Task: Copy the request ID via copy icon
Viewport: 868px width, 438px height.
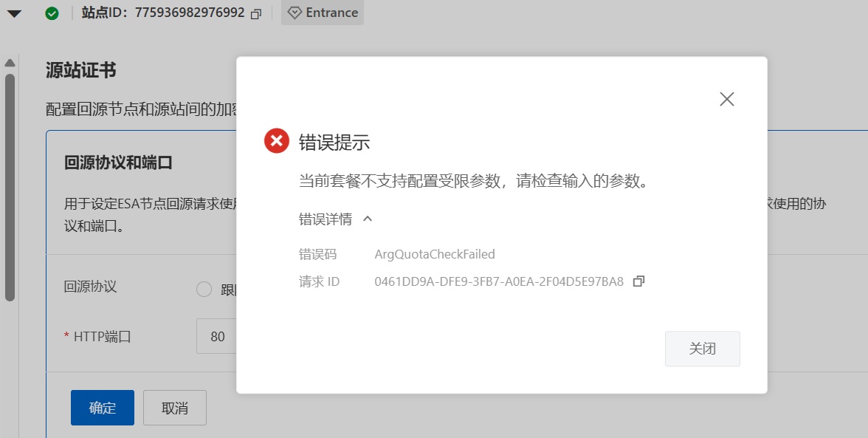Action: click(x=639, y=281)
